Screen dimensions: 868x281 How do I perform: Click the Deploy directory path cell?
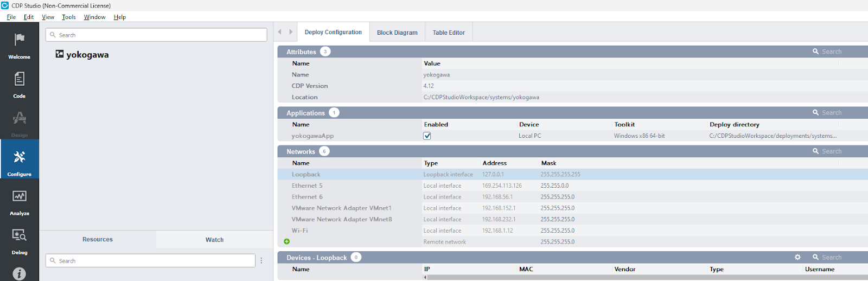click(773, 136)
